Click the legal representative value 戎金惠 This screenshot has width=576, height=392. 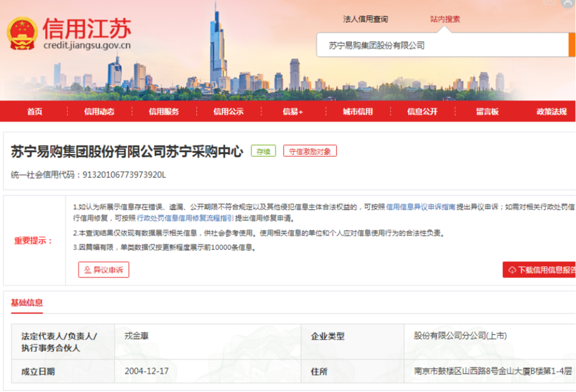point(137,336)
